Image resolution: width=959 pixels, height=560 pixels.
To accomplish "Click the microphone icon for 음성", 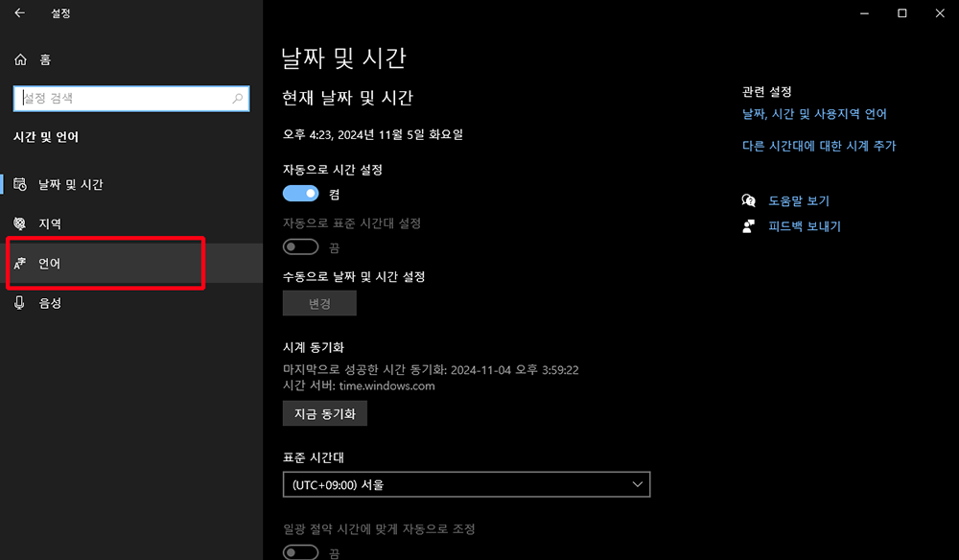I will pyautogui.click(x=19, y=303).
